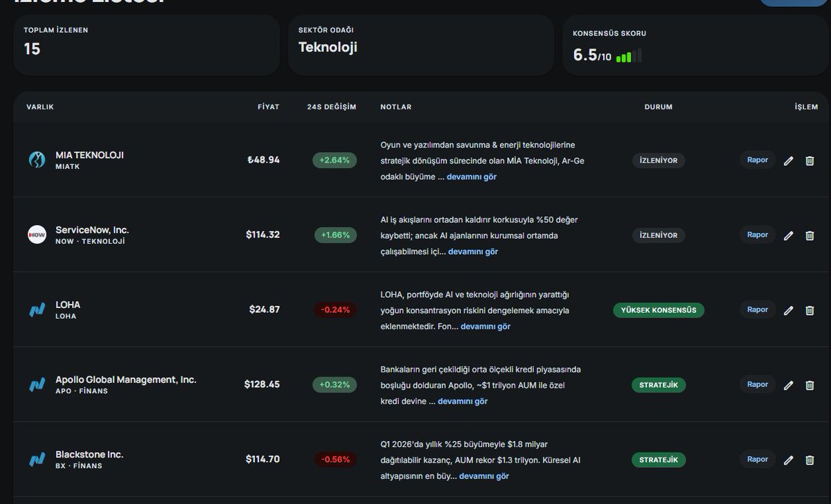The width and height of the screenshot is (831, 504).
Task: Click the FİYAT column header
Action: click(x=269, y=107)
